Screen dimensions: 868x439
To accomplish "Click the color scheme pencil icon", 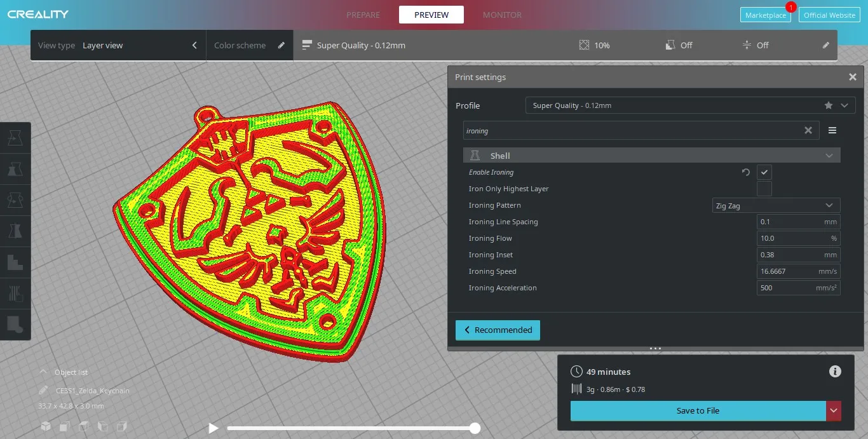I will click(281, 46).
